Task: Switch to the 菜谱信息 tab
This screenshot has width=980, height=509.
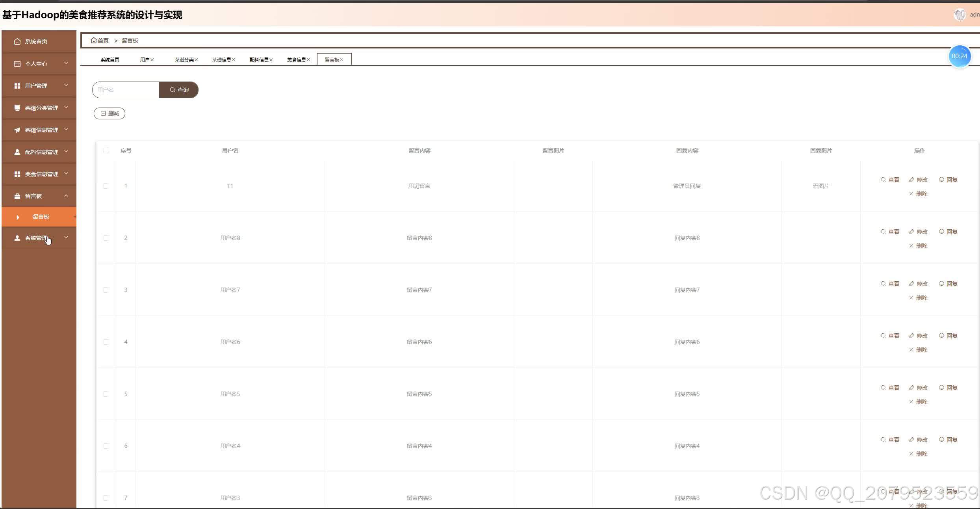Action: tap(221, 60)
